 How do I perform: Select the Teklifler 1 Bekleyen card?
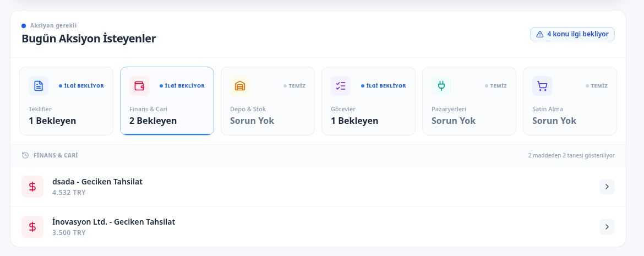point(66,101)
